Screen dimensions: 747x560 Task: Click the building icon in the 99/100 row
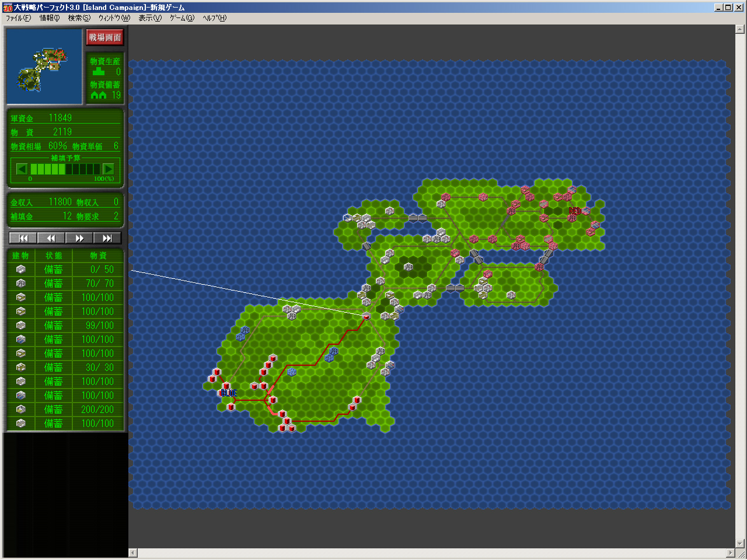tap(21, 325)
